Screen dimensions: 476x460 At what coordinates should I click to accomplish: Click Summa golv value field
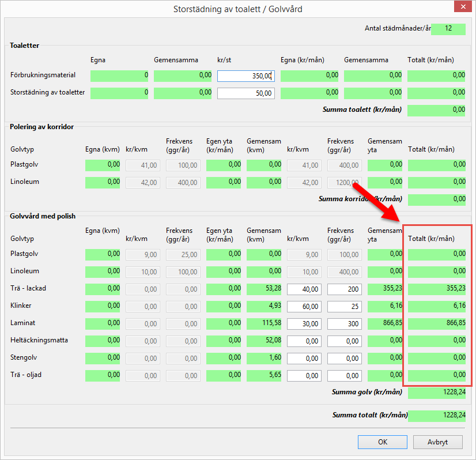coord(436,393)
